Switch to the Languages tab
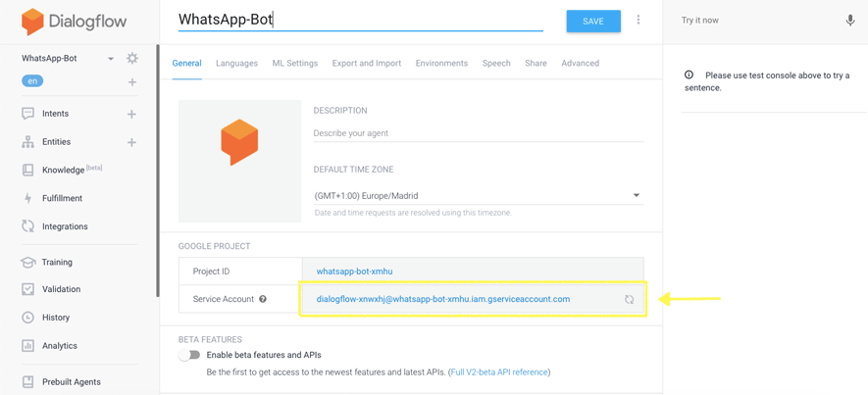The height and width of the screenshot is (395, 868). 237,63
